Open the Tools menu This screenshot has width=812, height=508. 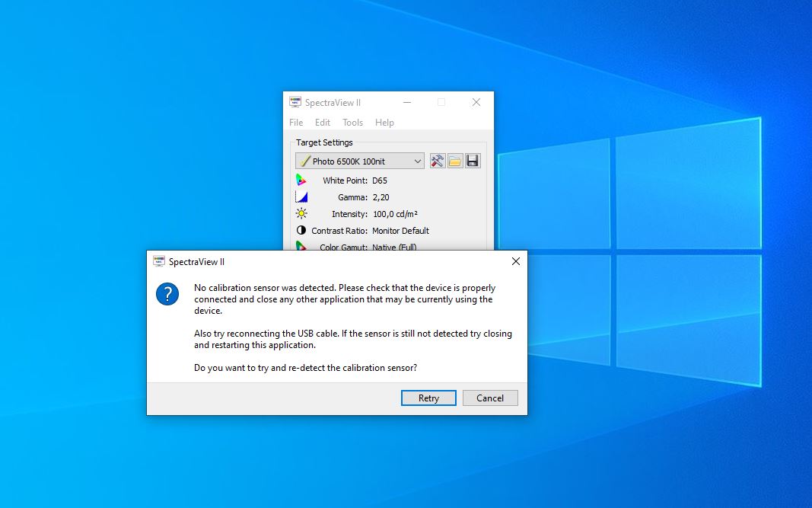(x=352, y=123)
